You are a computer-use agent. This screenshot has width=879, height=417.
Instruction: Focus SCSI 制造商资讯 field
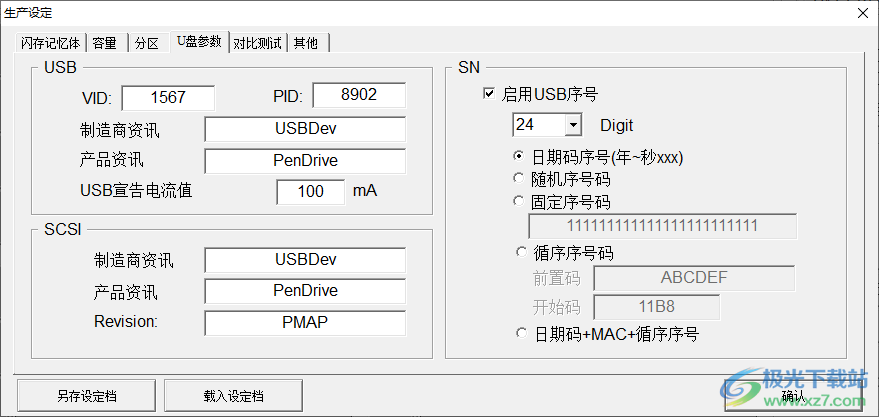coord(305,261)
